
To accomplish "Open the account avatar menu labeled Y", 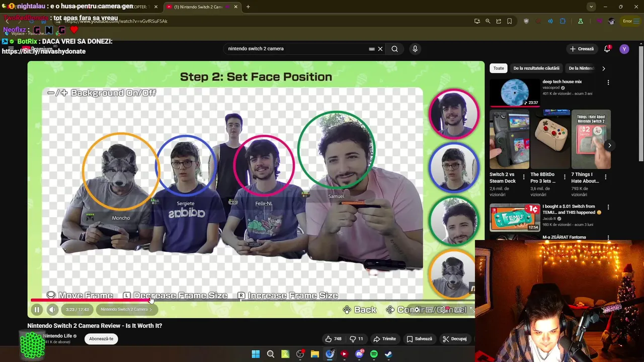I will pos(624,49).
